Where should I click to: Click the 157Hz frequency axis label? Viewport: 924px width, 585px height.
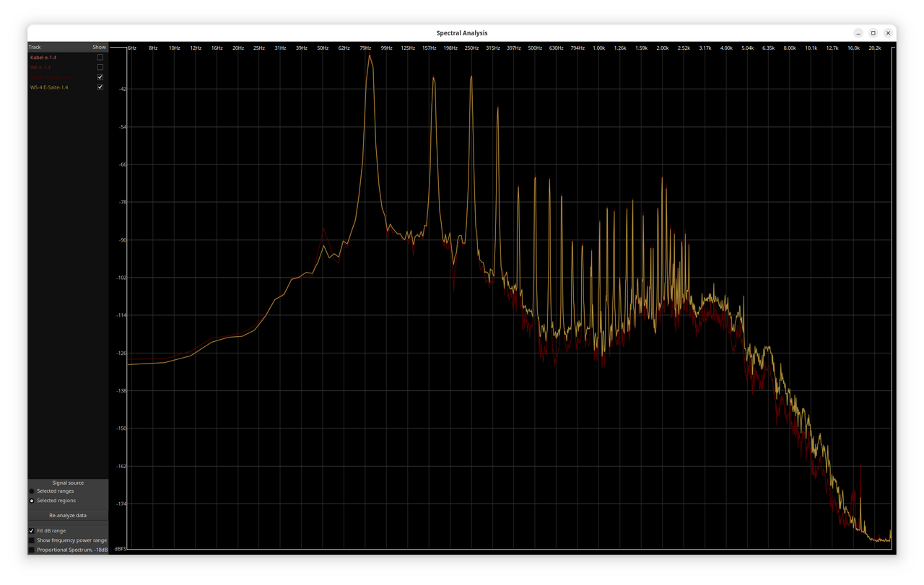click(429, 48)
